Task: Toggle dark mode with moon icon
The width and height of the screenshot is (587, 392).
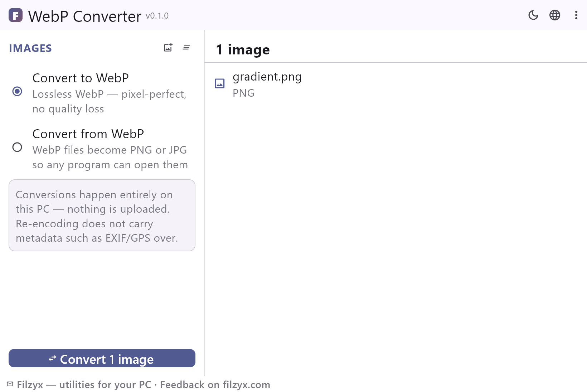Action: point(533,15)
